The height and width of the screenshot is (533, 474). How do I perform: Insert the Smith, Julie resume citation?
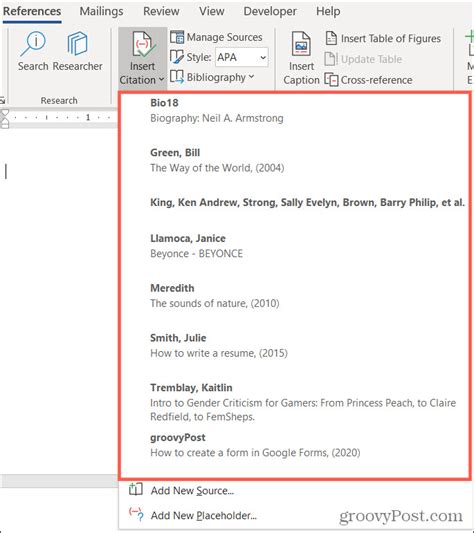pos(294,345)
